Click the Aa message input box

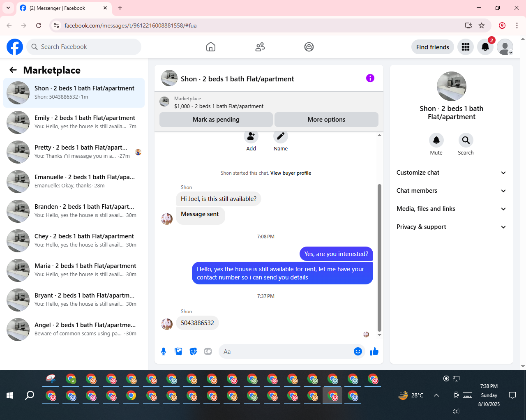pyautogui.click(x=286, y=351)
